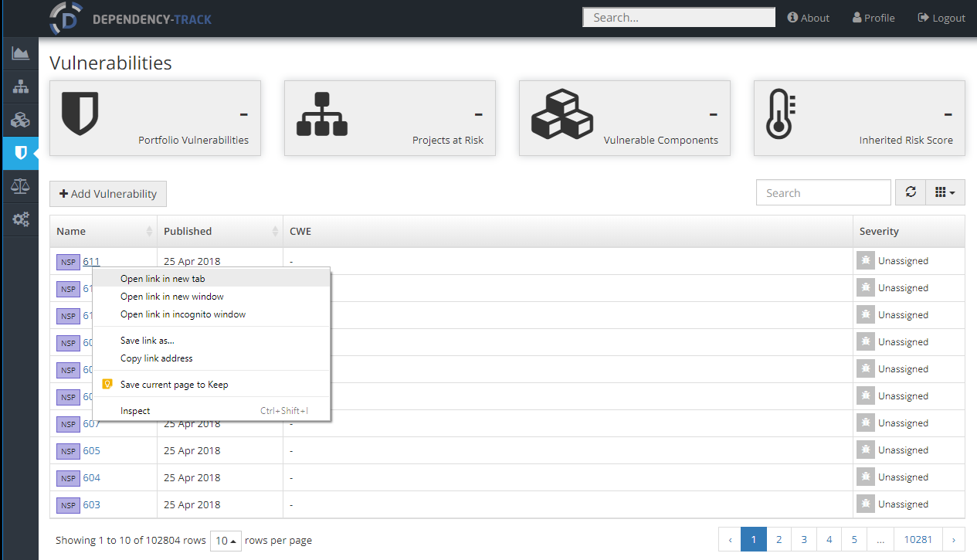This screenshot has width=977, height=560.
Task: Open the Profile link in header
Action: tap(874, 18)
